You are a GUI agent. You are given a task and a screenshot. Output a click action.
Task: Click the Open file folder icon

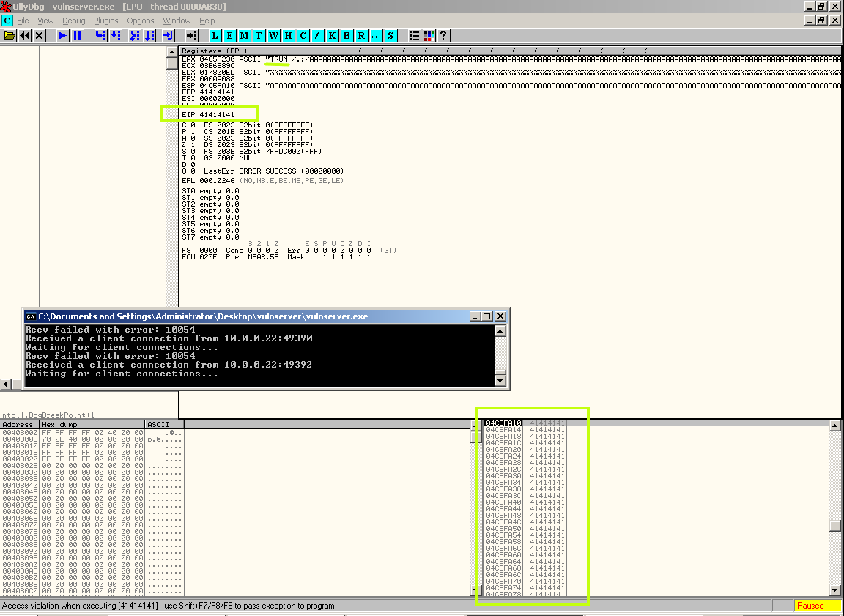pyautogui.click(x=10, y=35)
